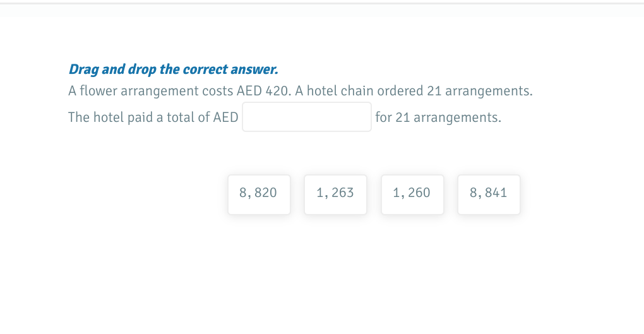Select the 1,263 answer tile

pos(335,194)
